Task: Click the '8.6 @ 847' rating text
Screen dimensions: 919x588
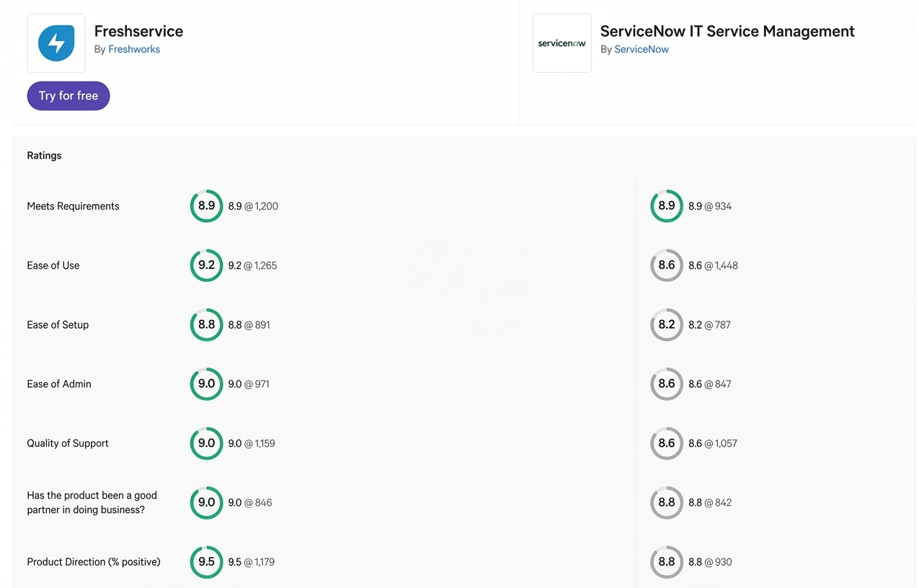Action: (710, 384)
